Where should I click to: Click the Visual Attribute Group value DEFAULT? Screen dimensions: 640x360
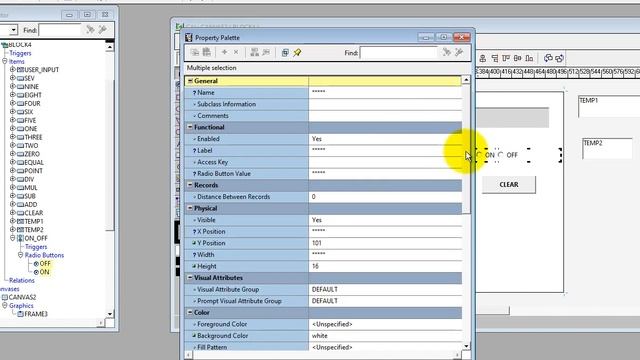[385, 289]
